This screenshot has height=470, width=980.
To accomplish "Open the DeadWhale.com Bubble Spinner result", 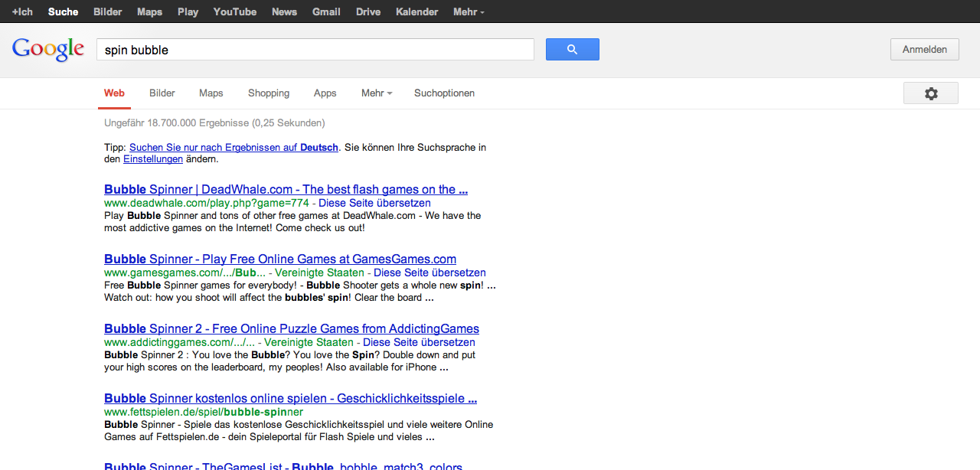I will click(286, 190).
